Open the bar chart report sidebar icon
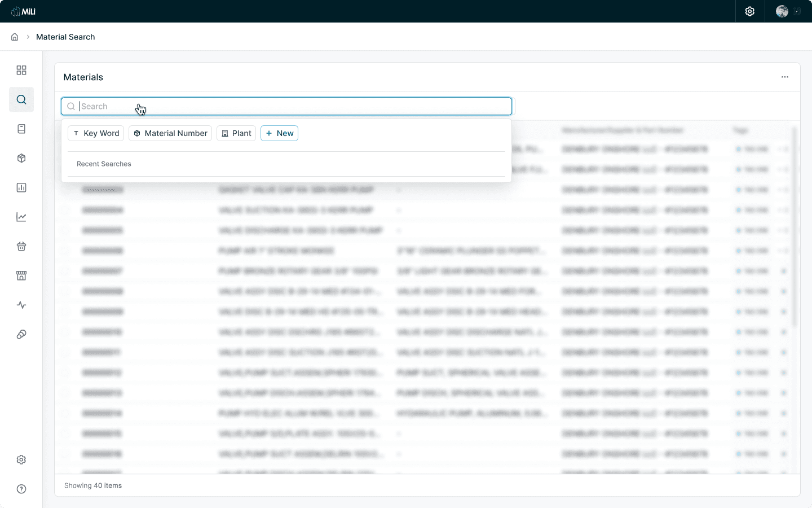812x508 pixels. pos(21,187)
